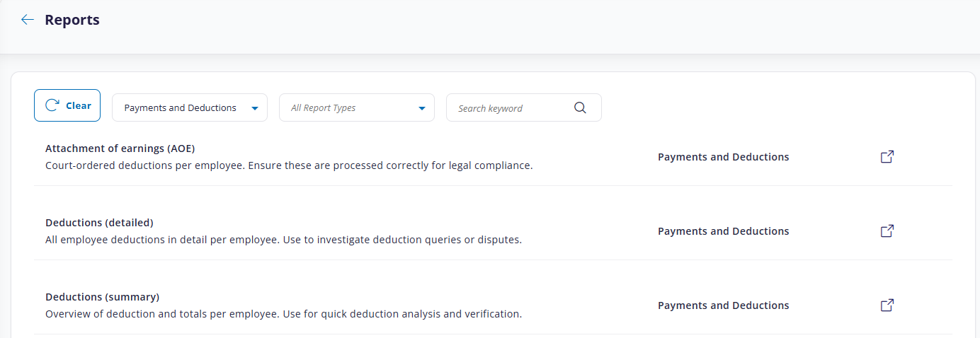The width and height of the screenshot is (980, 338).
Task: Open Deductions (detailed) report external link icon
Action: tap(887, 231)
